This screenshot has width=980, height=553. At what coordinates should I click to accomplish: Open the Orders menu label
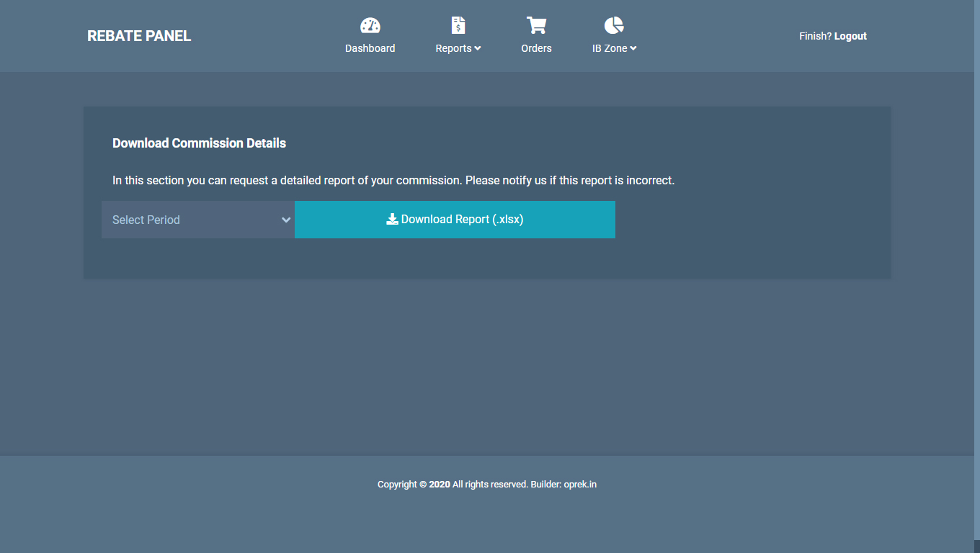(x=536, y=48)
